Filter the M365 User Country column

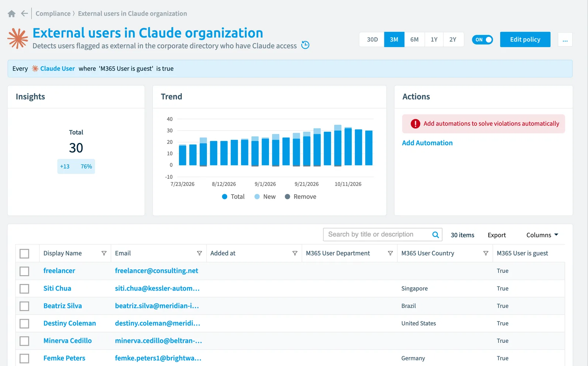(x=486, y=253)
